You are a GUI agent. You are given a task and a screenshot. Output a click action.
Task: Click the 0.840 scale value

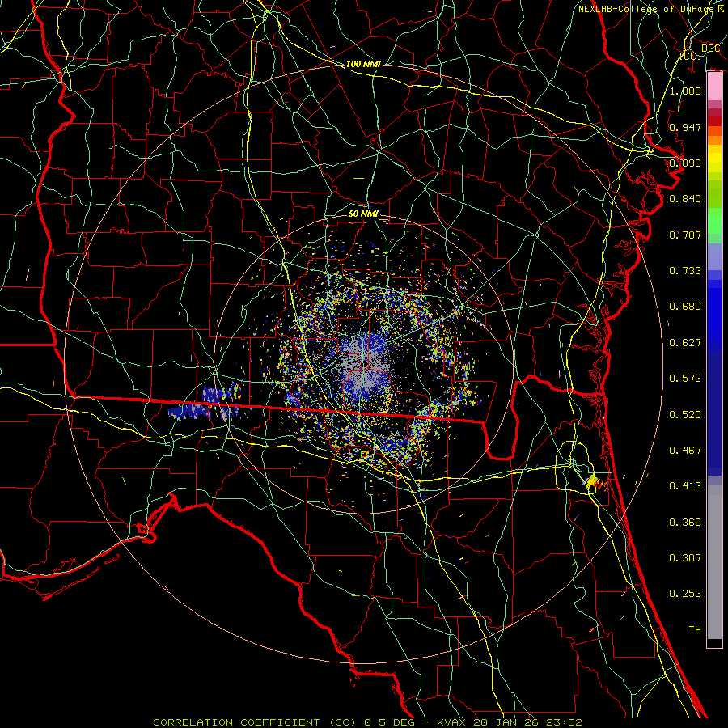(x=685, y=199)
